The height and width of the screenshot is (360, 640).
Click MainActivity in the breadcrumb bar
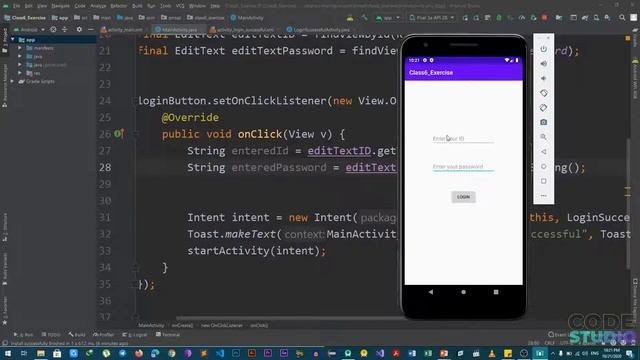tap(151, 325)
